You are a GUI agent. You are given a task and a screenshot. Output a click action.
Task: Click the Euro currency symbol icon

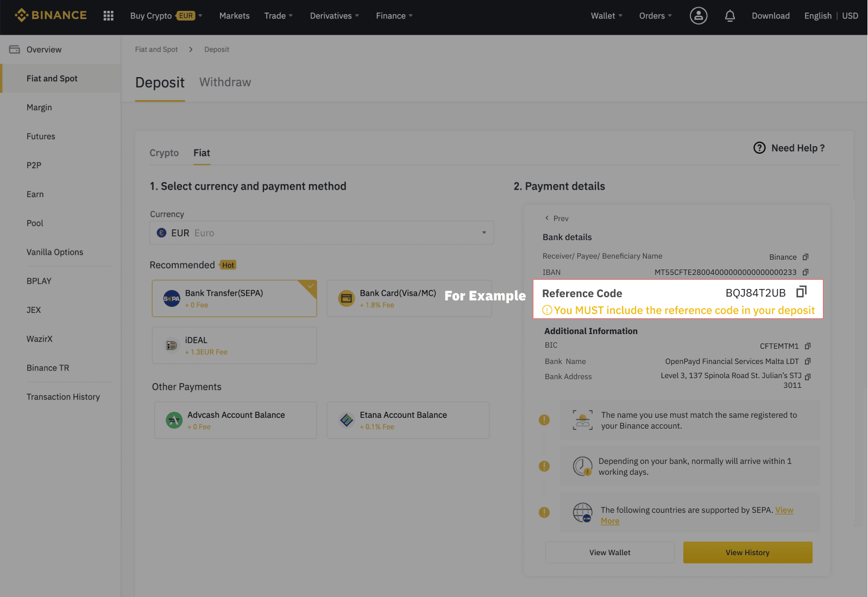[161, 232]
